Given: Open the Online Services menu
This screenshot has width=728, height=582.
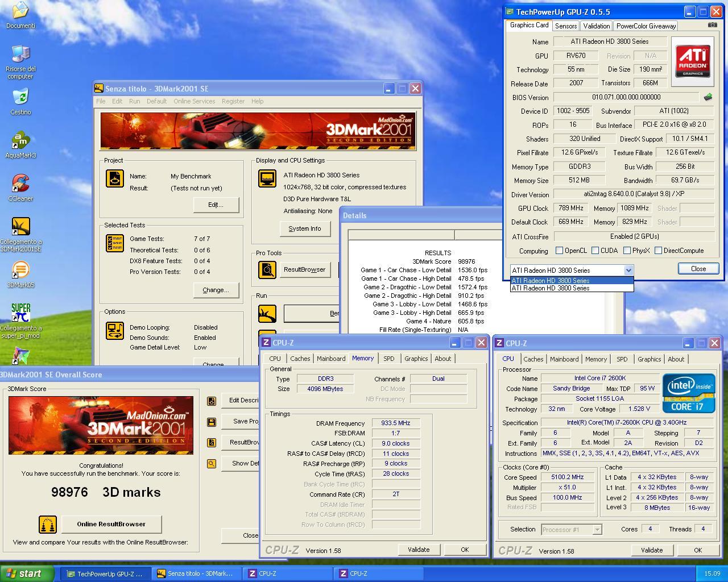Looking at the screenshot, I should 195,101.
